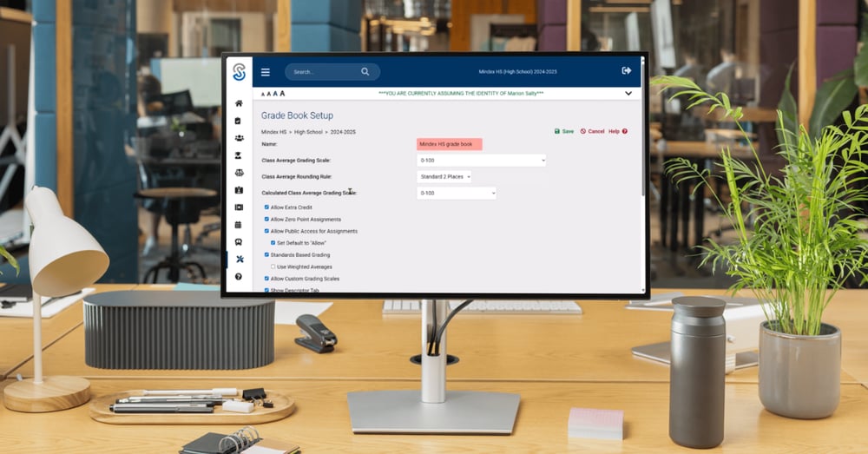Open Class Average Grading Scale dropdown

point(481,161)
